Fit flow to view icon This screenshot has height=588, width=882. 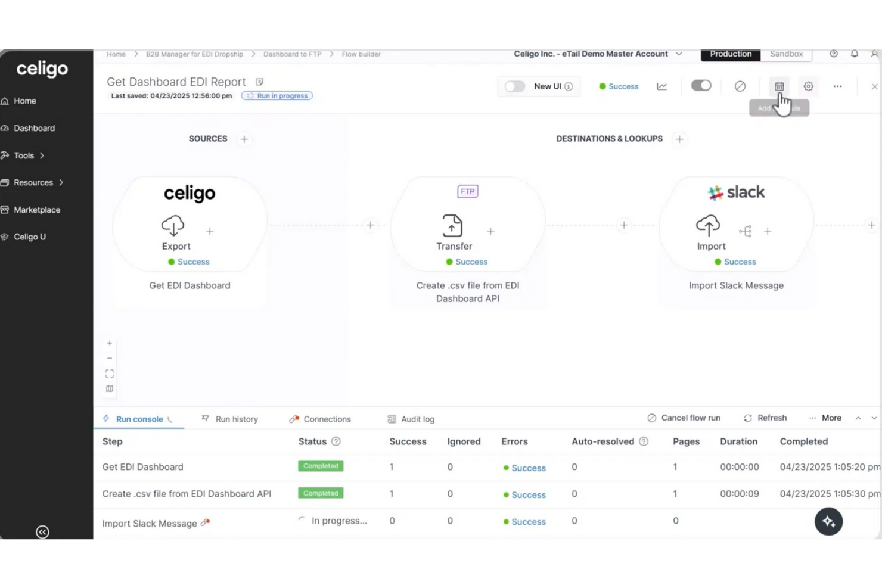pos(110,374)
